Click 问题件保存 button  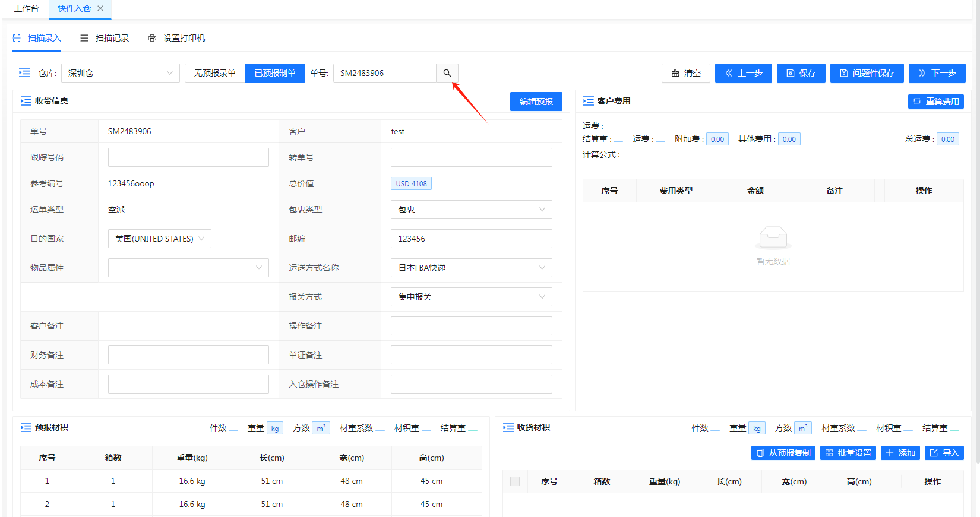click(867, 73)
